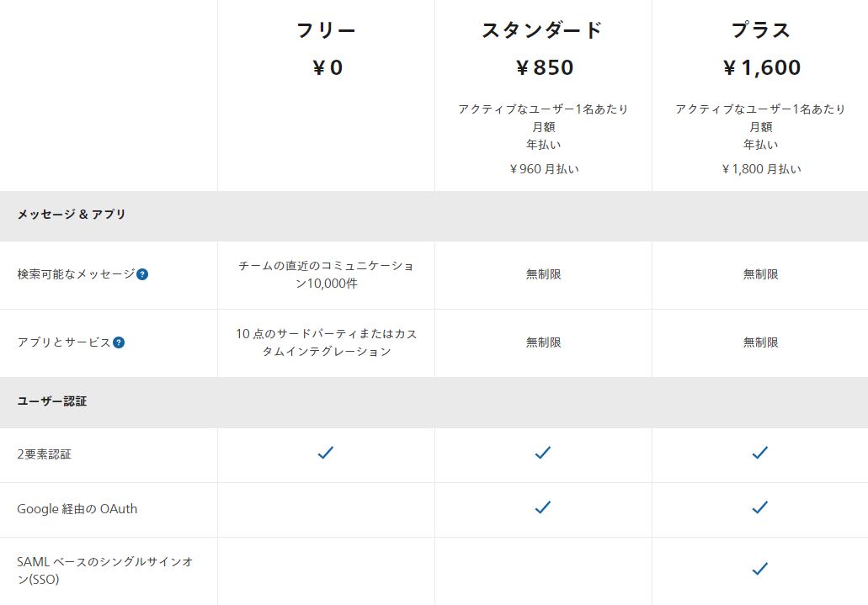Viewport: 868px width, 605px height.
Task: Click the ¥0 フリー price
Action: click(x=327, y=68)
